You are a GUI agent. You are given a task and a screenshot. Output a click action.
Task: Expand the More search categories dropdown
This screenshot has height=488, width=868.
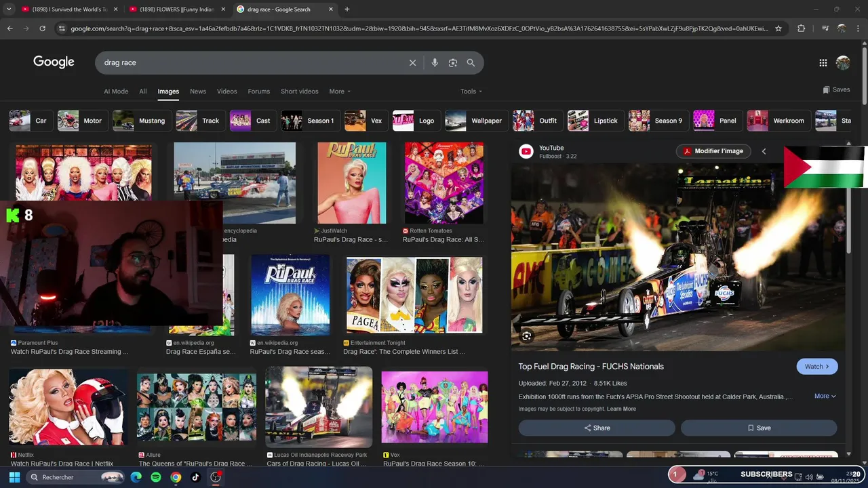point(340,91)
